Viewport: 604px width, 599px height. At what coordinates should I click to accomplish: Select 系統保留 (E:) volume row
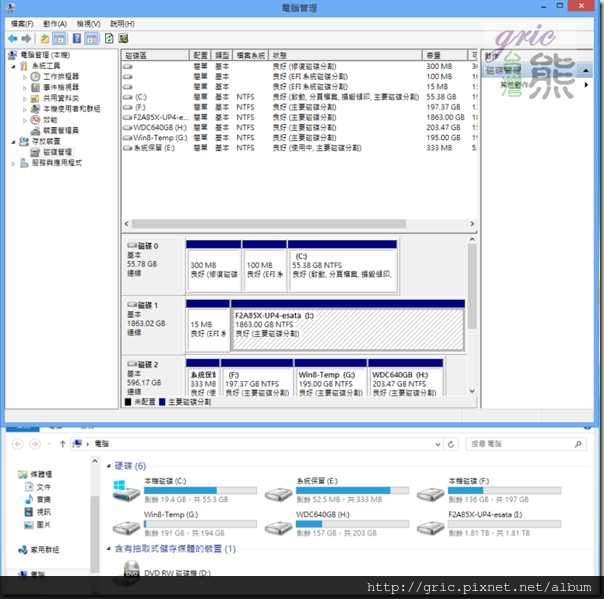pos(299,148)
